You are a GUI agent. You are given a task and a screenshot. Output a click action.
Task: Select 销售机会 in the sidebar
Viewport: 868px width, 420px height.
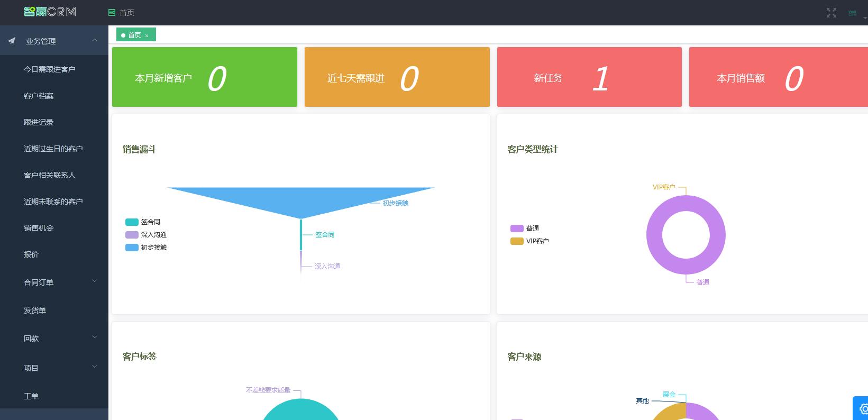pyautogui.click(x=39, y=228)
